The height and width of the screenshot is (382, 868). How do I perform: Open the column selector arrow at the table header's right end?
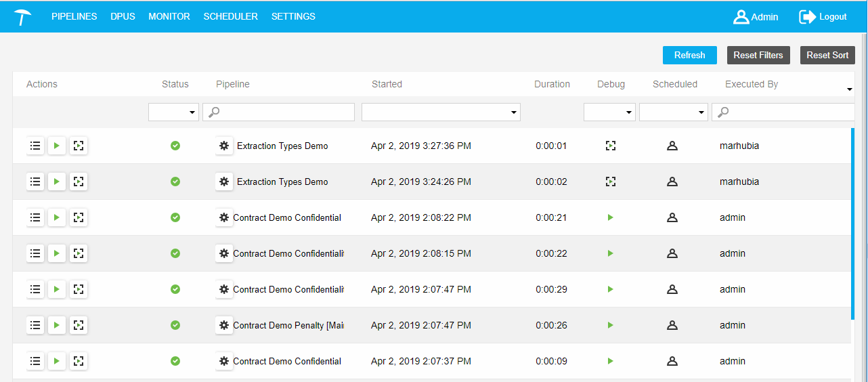849,89
